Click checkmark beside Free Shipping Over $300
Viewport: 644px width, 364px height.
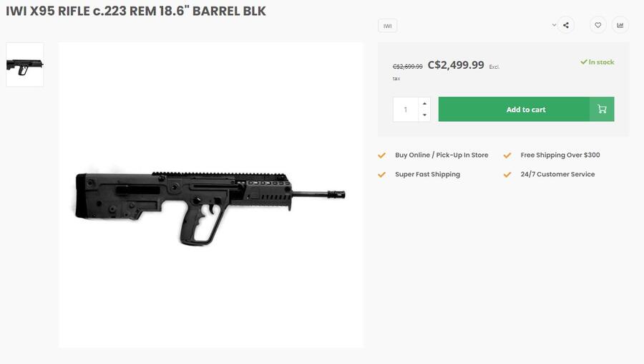click(x=507, y=155)
